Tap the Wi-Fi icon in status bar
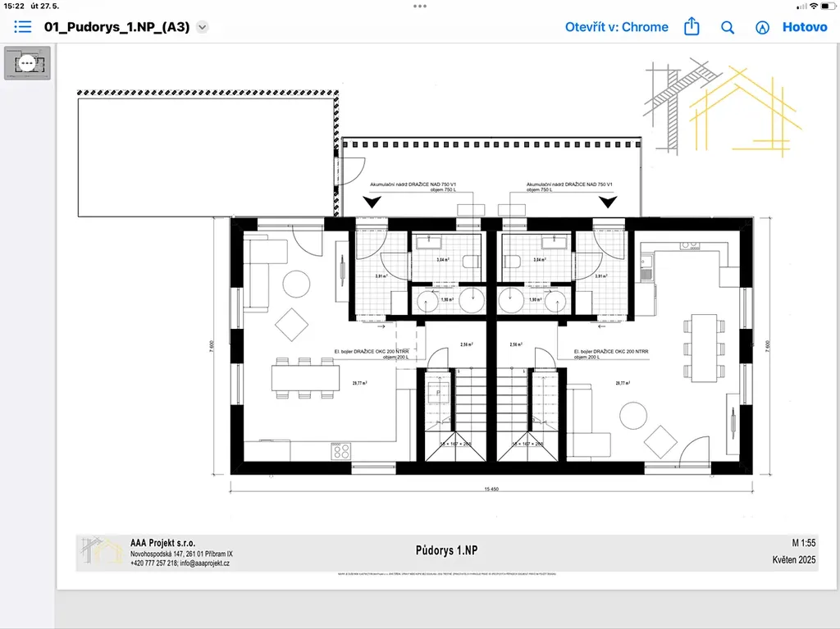Viewport: 840px width, 629px height. click(x=813, y=6)
